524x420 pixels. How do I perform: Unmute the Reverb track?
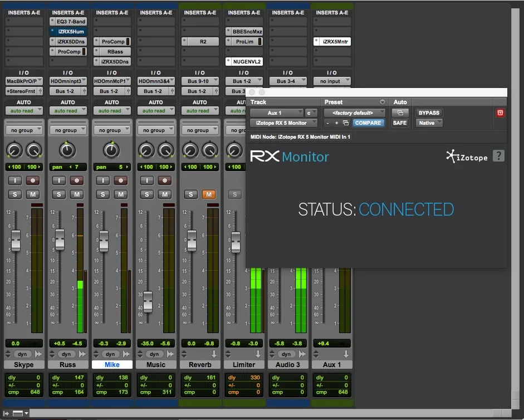pyautogui.click(x=209, y=194)
